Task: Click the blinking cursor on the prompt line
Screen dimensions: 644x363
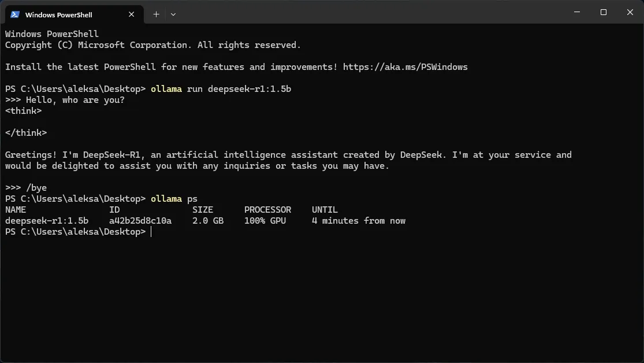Action: (x=151, y=231)
